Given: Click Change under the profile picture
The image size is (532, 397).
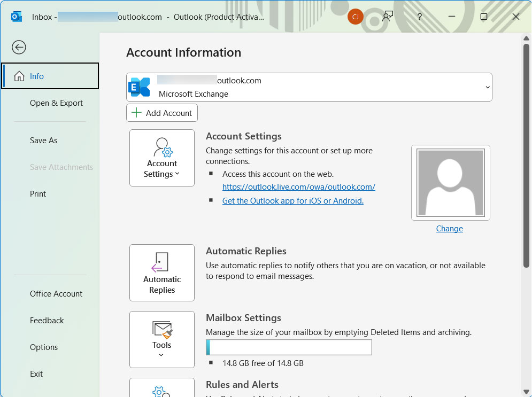Looking at the screenshot, I should tap(449, 228).
